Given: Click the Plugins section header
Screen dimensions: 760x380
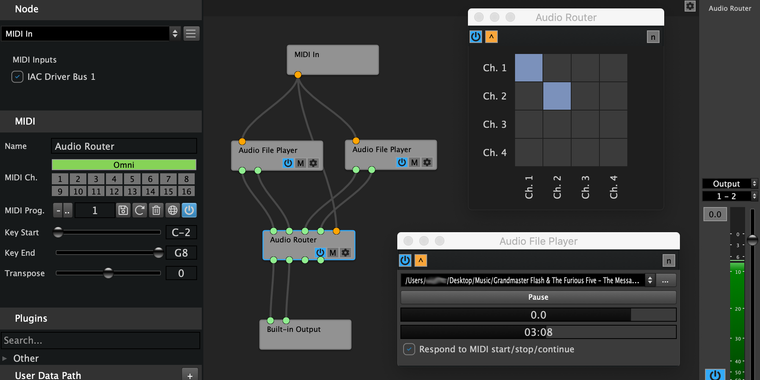Looking at the screenshot, I should 101,318.
